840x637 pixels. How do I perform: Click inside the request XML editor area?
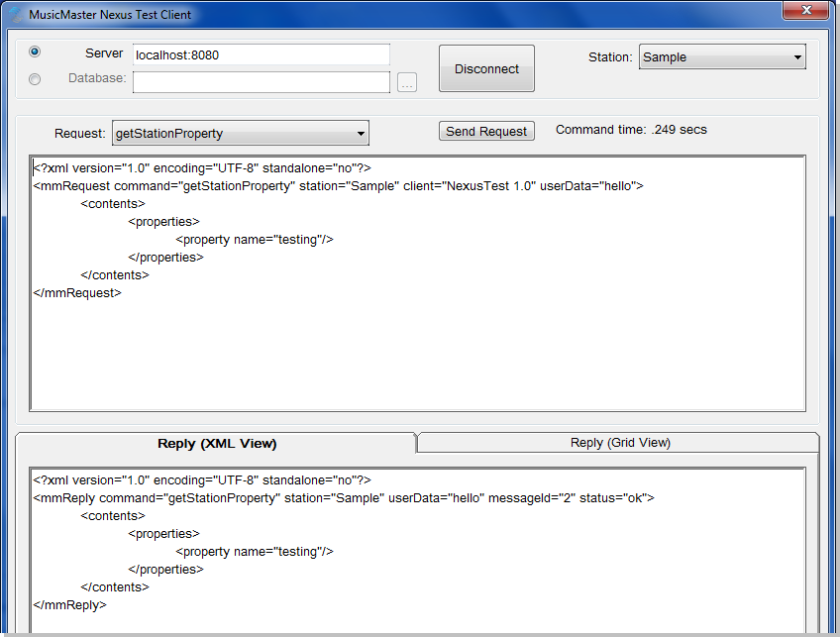pyautogui.click(x=417, y=352)
